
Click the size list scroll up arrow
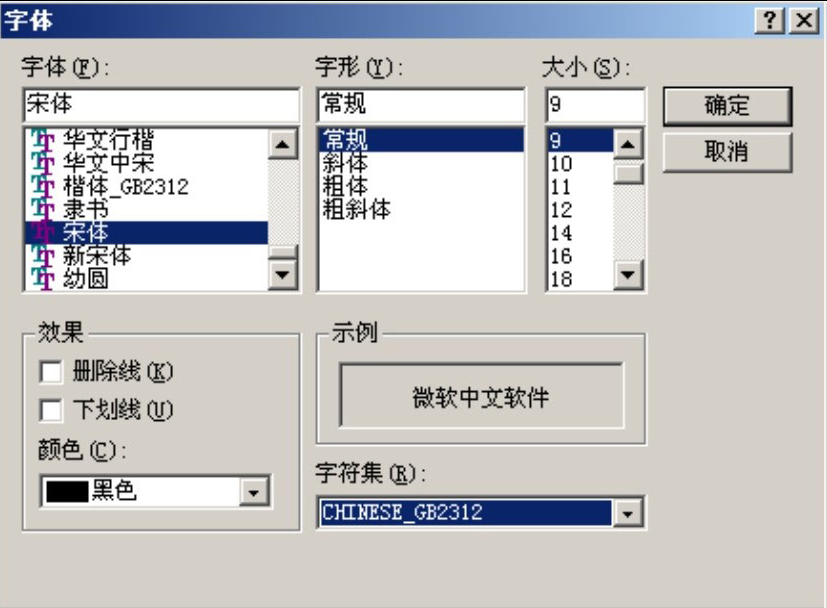coord(628,144)
